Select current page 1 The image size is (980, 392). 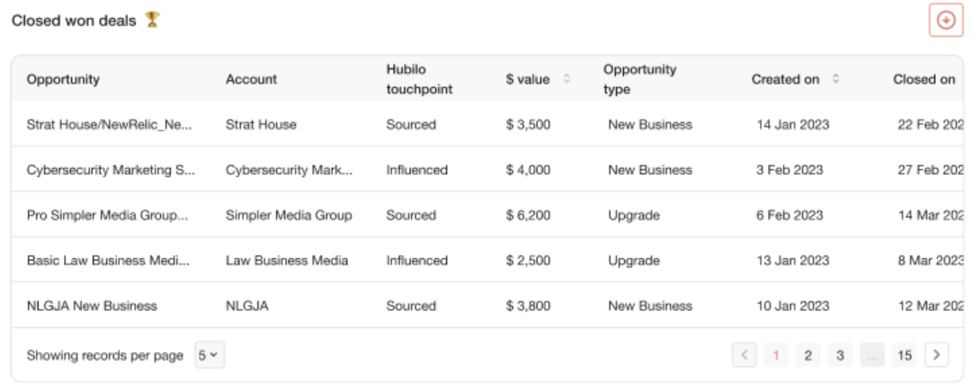(776, 355)
